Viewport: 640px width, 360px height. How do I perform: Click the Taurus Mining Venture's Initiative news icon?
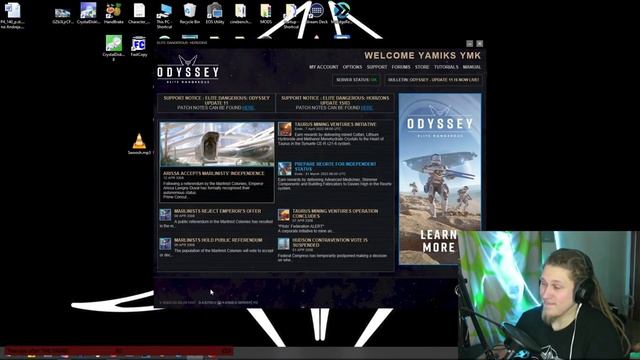(x=284, y=129)
